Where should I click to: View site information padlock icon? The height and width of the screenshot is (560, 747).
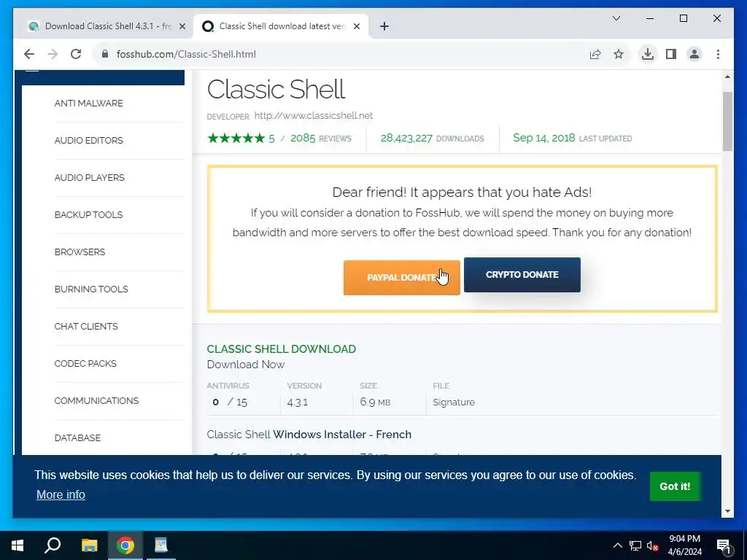pyautogui.click(x=105, y=54)
